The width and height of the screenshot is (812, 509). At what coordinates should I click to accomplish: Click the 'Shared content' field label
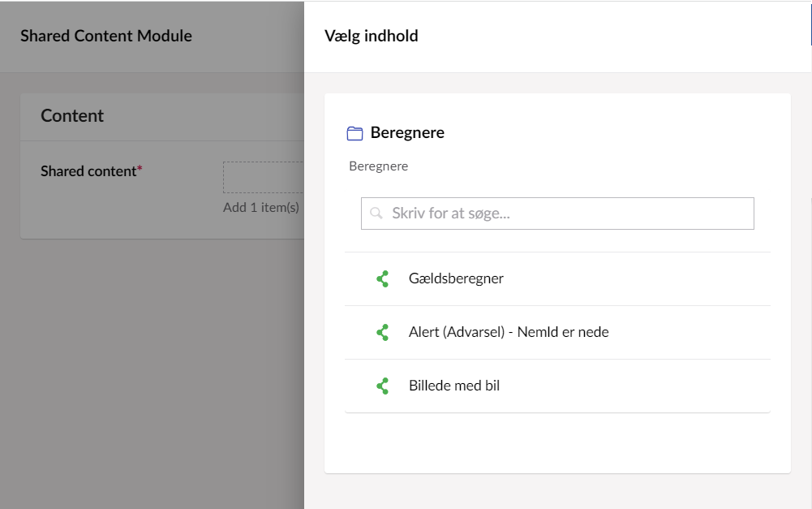[88, 171]
